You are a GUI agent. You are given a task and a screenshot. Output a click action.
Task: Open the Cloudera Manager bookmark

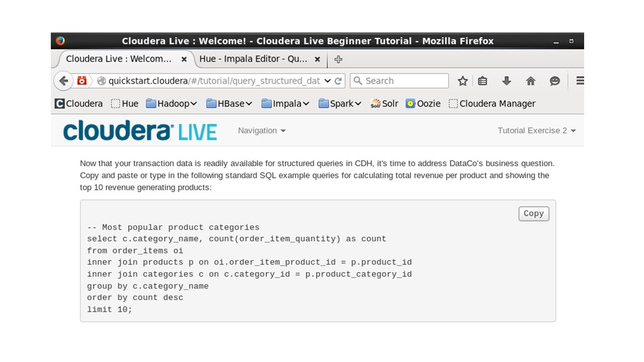(x=492, y=104)
